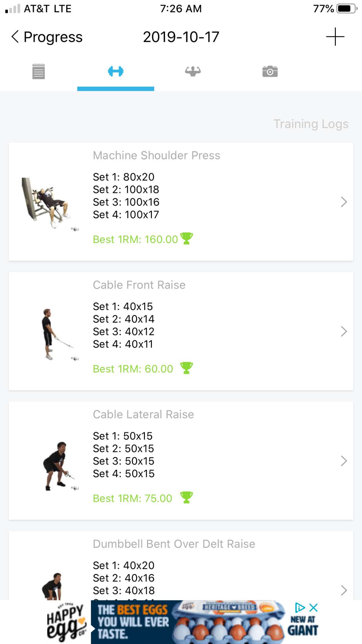Expand Machine Shoulder Press details chevron

tap(344, 202)
